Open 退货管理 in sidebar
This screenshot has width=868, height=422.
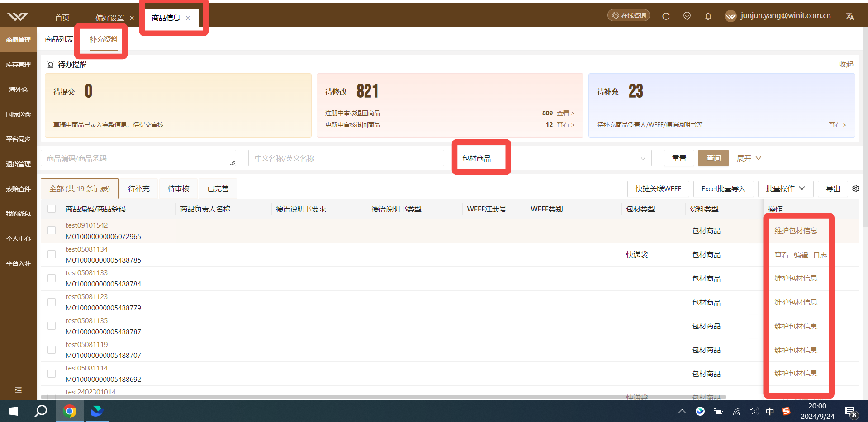18,164
